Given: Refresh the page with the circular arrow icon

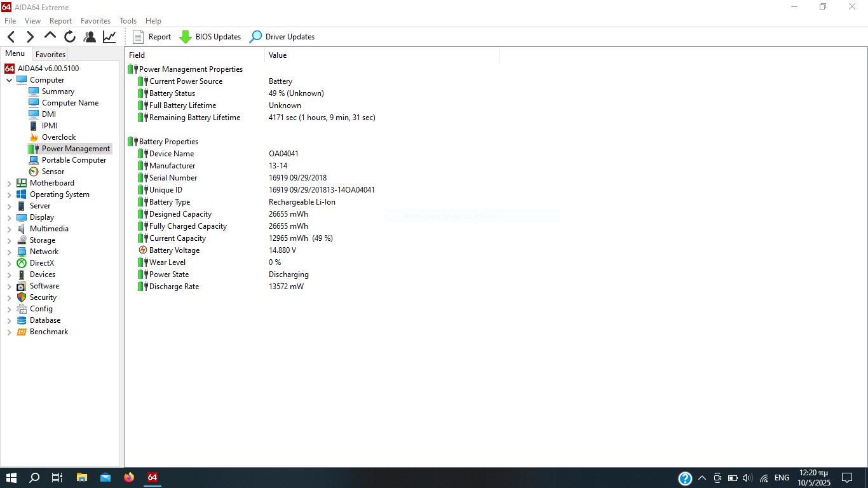Looking at the screenshot, I should tap(70, 37).
